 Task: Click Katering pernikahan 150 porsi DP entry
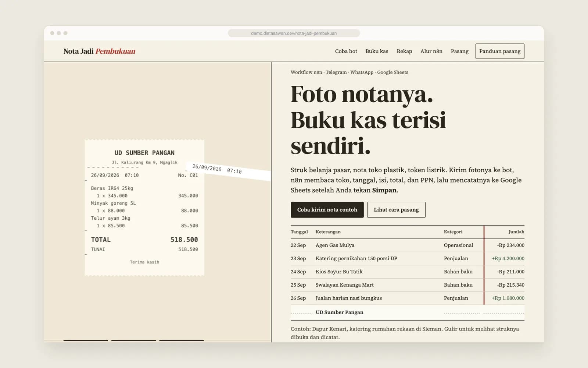[356, 258]
